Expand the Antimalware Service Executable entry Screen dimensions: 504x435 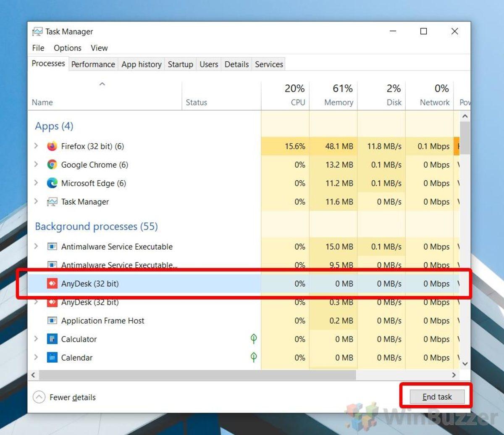click(36, 247)
